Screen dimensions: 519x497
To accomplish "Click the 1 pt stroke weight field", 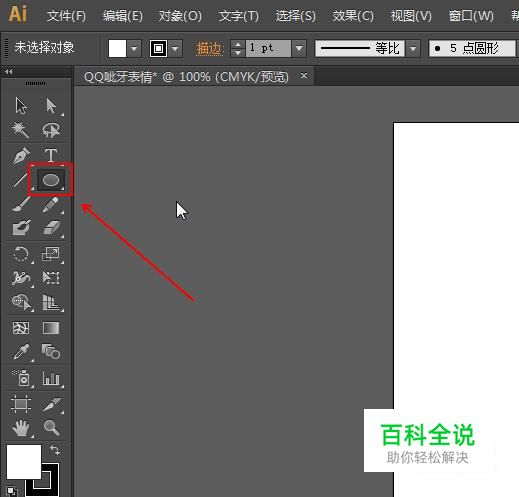I will click(268, 49).
